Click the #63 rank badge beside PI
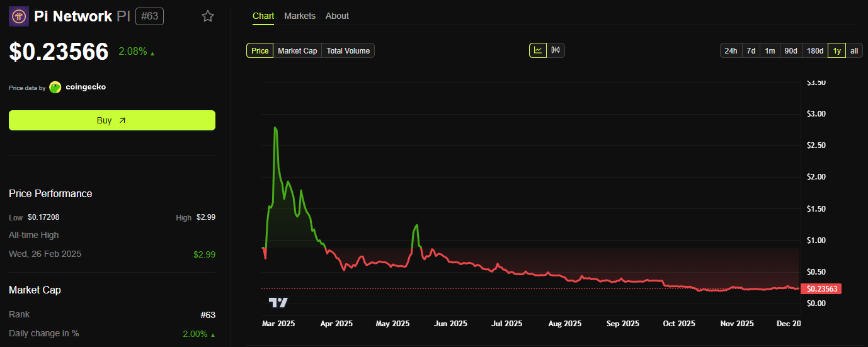Screen dimensions: 868x347 tap(149, 16)
